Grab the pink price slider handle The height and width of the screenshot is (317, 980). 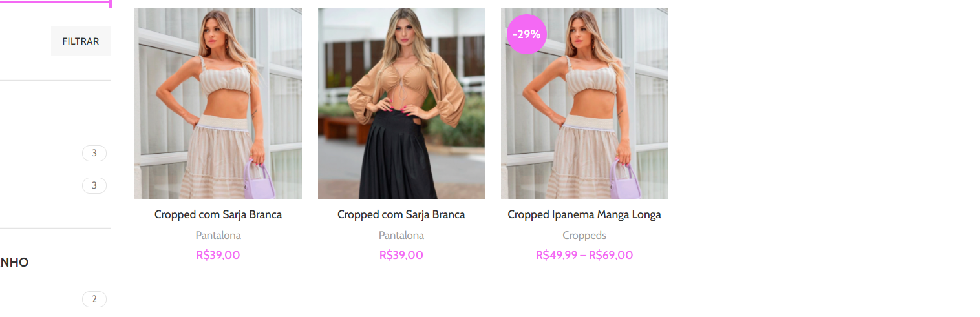click(110, 4)
